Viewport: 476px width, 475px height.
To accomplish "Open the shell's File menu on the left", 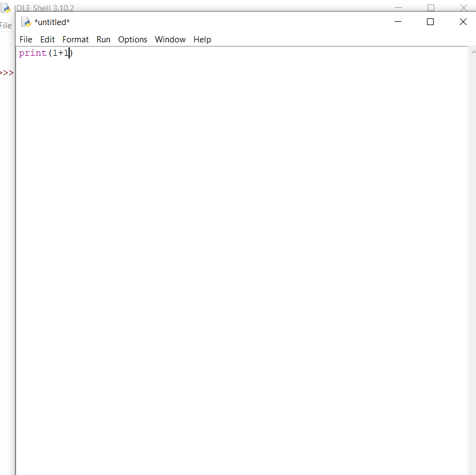I will 6,25.
